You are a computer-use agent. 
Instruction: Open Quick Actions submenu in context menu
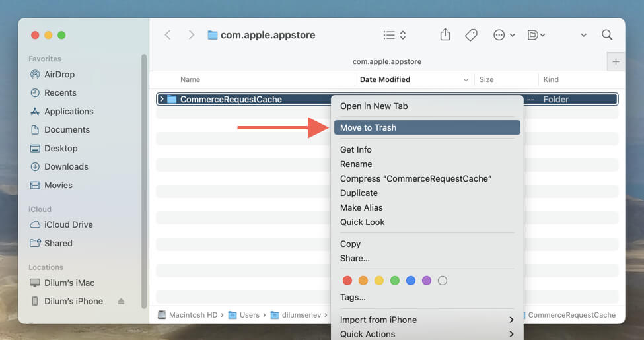[427, 334]
